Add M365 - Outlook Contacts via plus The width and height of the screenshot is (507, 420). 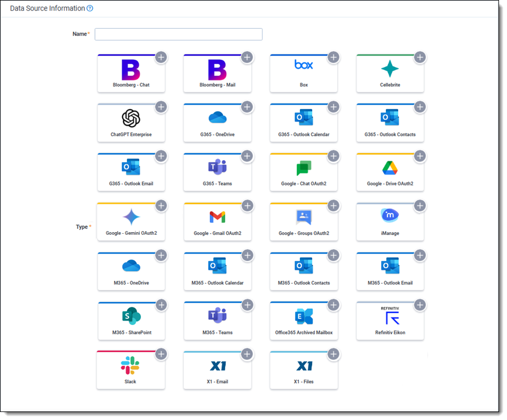[x=334, y=256]
